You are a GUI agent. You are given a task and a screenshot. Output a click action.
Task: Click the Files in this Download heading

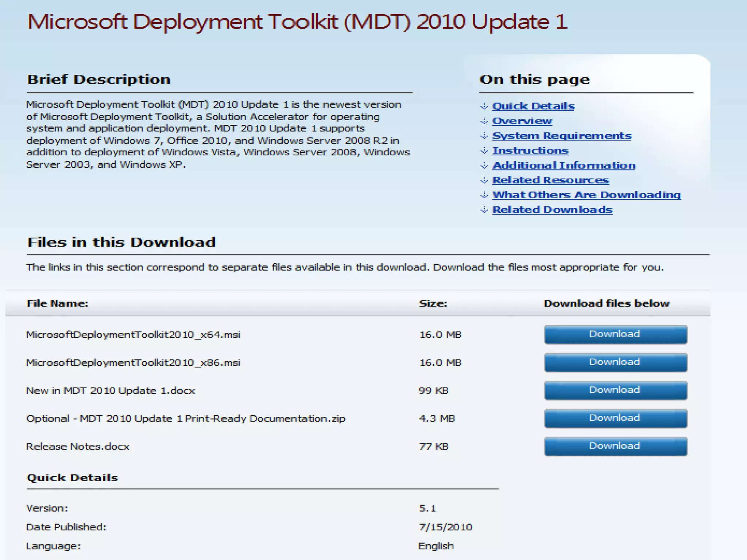click(121, 242)
